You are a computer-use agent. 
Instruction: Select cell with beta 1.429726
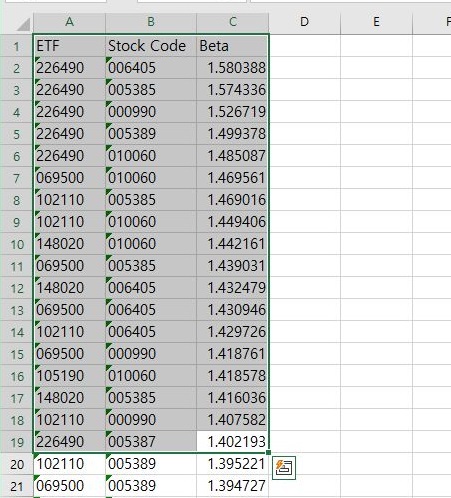click(233, 332)
